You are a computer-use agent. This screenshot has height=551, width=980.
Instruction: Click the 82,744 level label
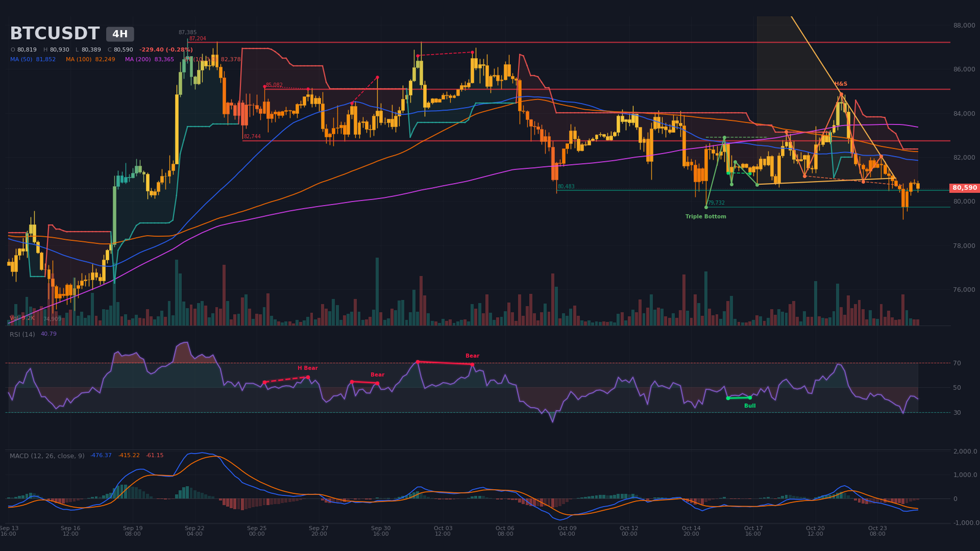252,137
